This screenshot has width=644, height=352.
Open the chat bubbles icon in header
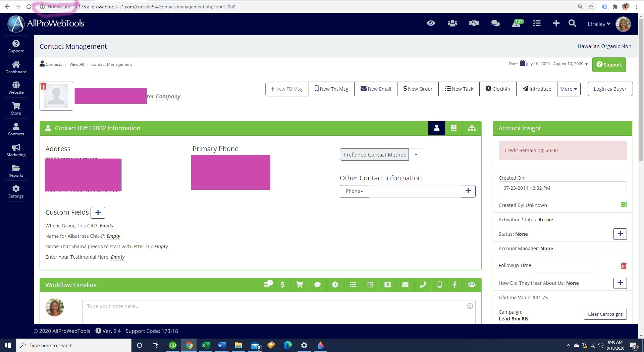(x=495, y=23)
